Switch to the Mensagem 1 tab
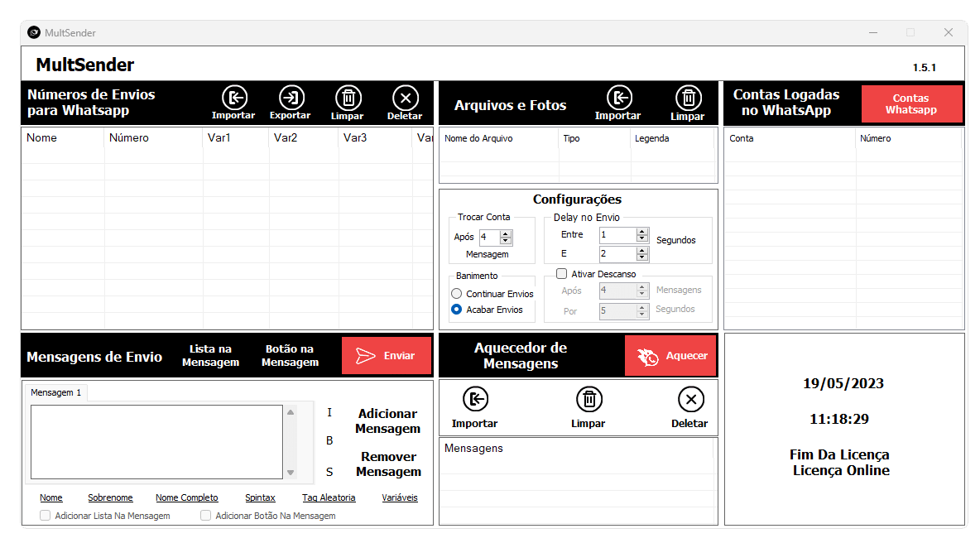The image size is (980, 543). (55, 392)
